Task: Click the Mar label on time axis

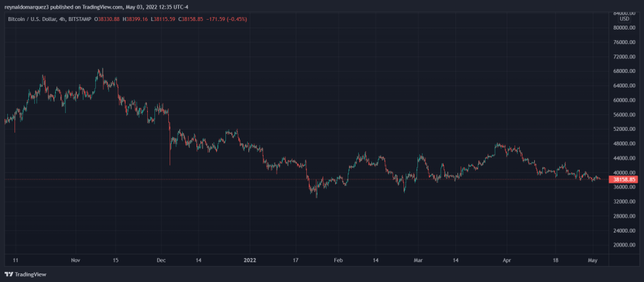Action: point(418,260)
